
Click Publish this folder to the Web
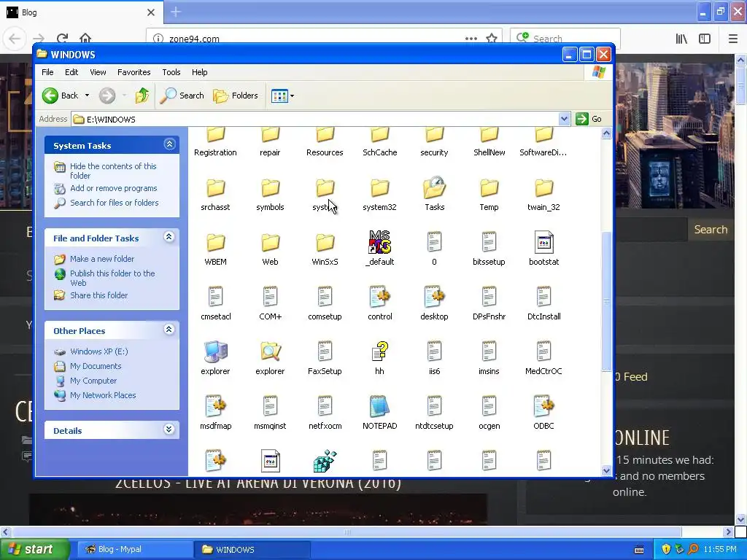pyautogui.click(x=112, y=278)
